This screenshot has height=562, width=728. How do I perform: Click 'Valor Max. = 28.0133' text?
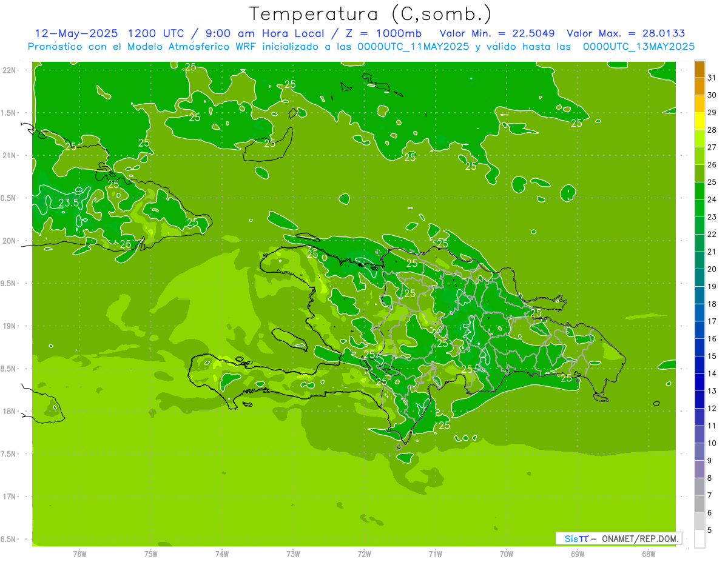pyautogui.click(x=625, y=33)
